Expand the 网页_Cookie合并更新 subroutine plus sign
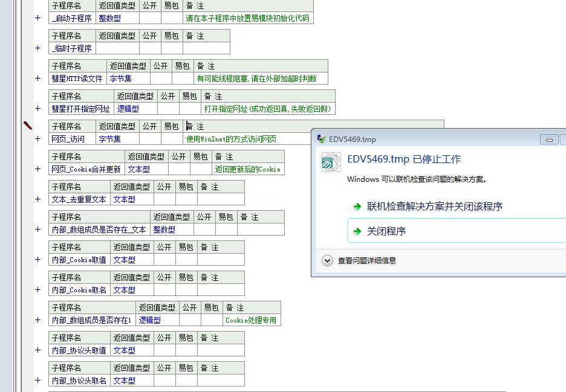566x392 pixels. click(x=38, y=169)
